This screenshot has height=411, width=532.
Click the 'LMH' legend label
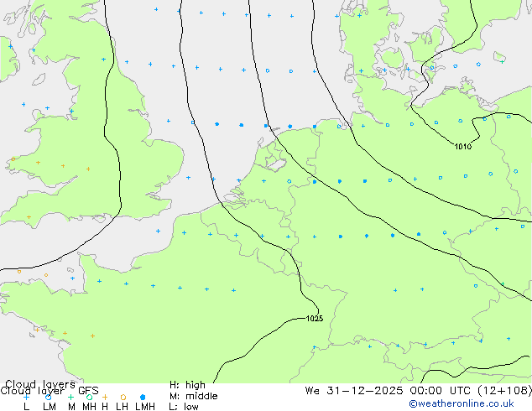(145, 407)
